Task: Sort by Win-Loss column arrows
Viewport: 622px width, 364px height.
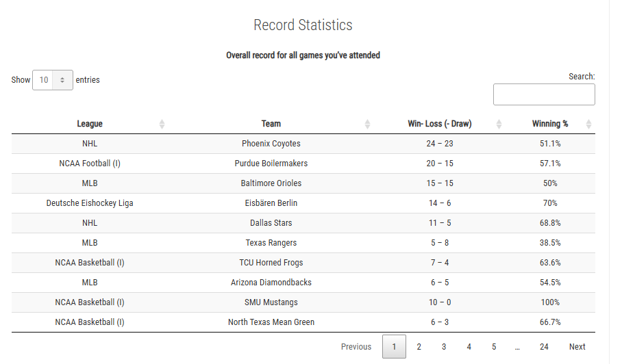Action: coord(499,124)
